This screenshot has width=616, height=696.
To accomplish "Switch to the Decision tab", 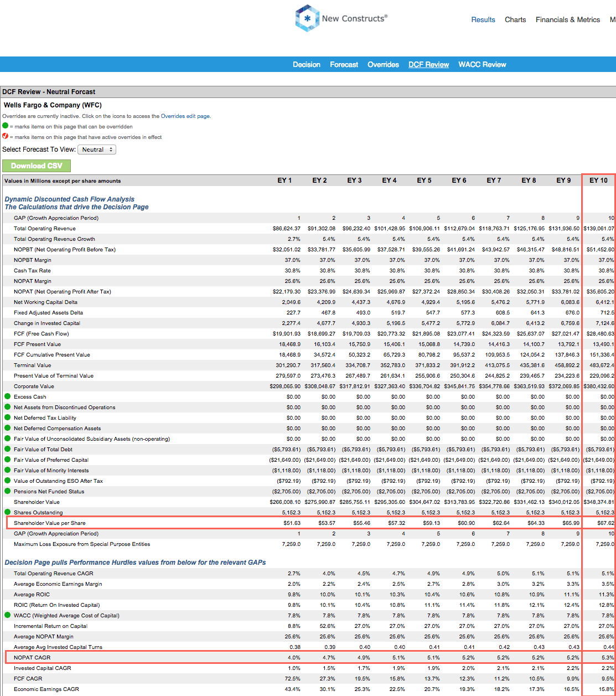I will point(307,64).
